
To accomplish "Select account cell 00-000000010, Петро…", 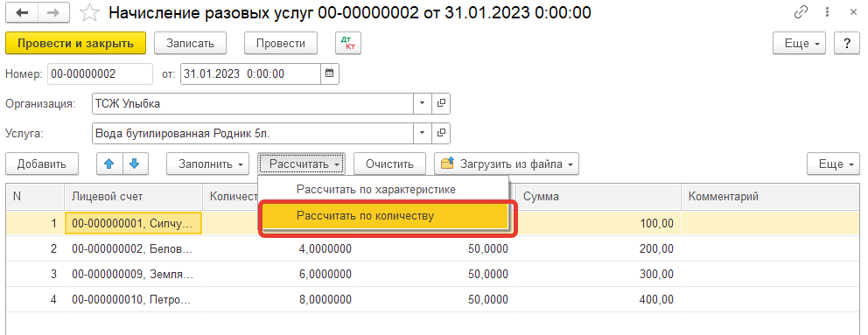I will pos(133,299).
